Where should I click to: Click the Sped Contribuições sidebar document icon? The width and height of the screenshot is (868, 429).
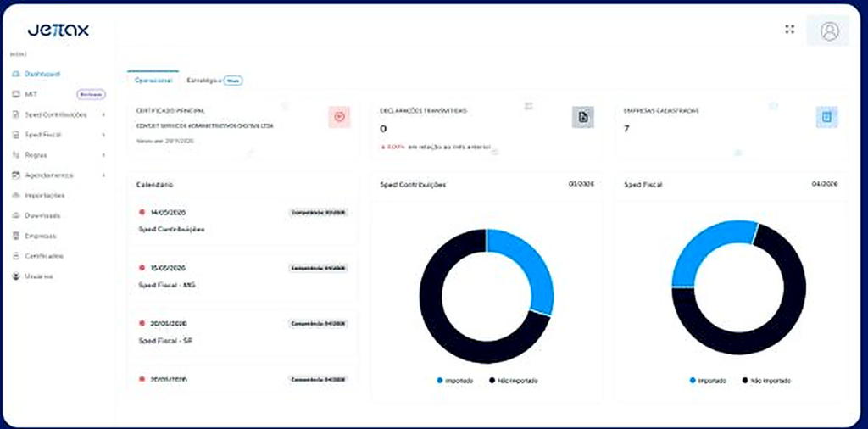point(16,114)
